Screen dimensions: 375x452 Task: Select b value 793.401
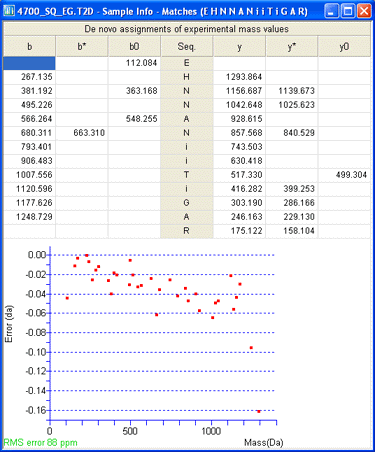[x=37, y=147]
